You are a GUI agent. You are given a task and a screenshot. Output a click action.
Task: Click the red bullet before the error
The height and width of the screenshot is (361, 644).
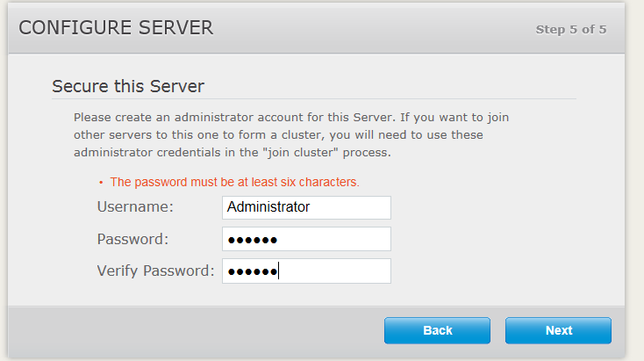(101, 183)
